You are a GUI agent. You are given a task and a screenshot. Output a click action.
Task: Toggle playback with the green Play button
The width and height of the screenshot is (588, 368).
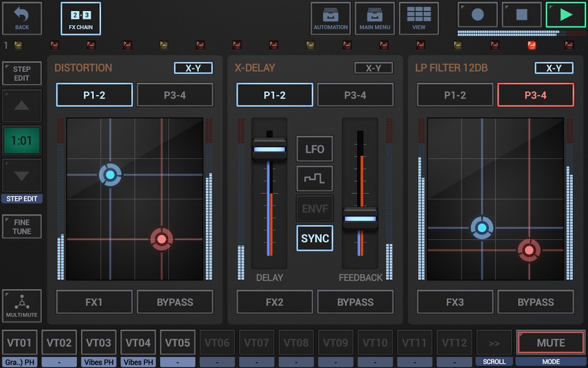(565, 15)
